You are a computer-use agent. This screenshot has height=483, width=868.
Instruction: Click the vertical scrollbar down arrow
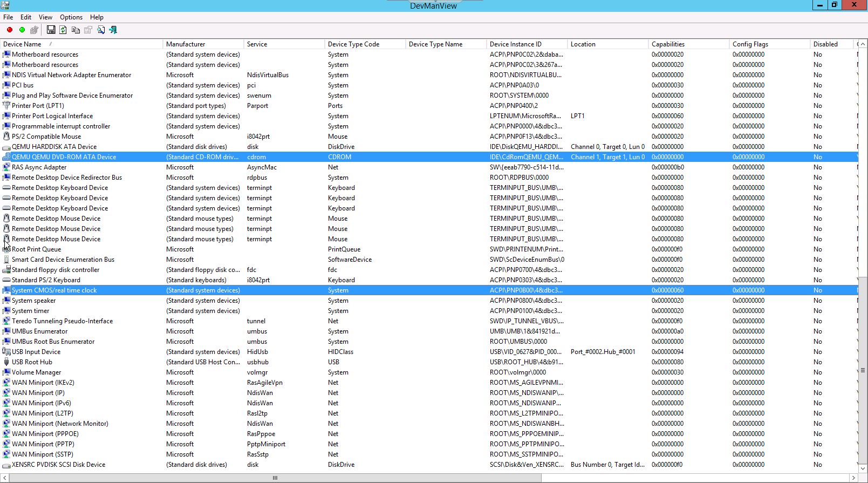point(863,469)
